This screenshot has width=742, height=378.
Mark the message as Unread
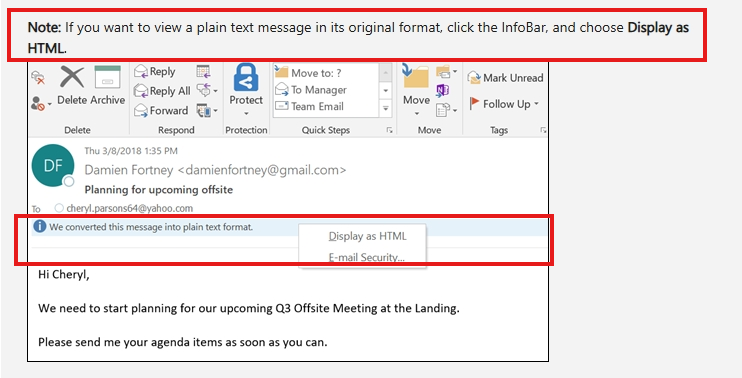(505, 78)
